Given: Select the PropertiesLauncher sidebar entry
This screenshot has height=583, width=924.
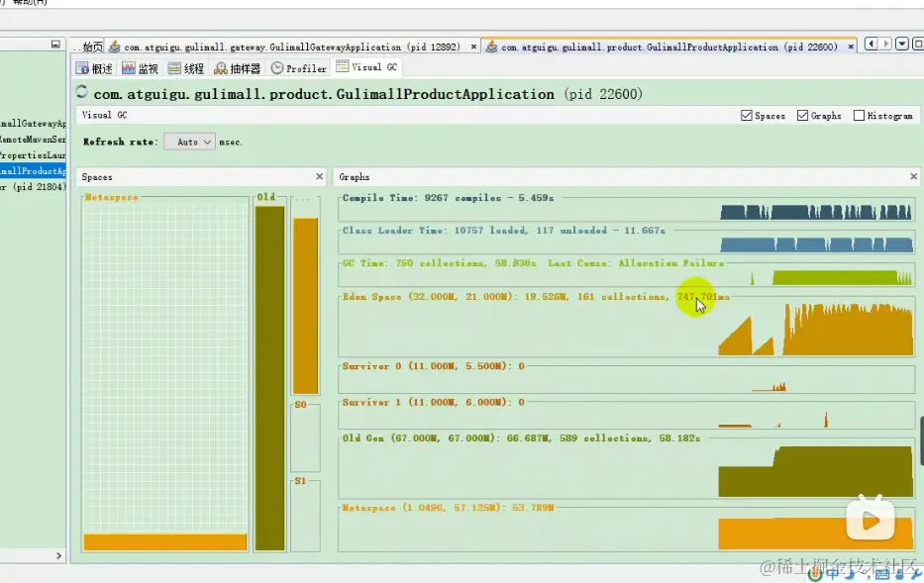Looking at the screenshot, I should point(33,154).
